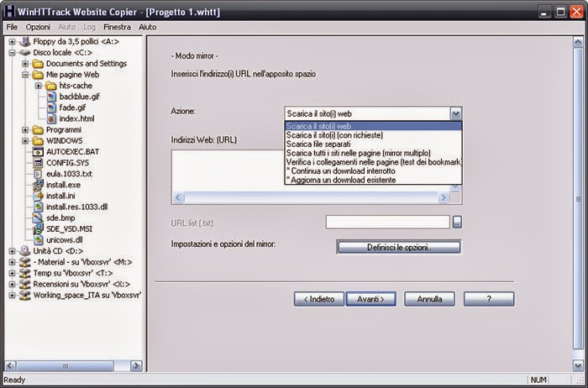Click the SDE_VSD.MSI file icon
588x388 pixels.
coord(38,229)
